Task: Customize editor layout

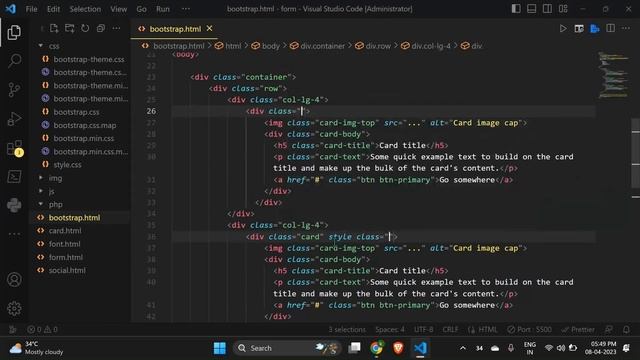Action: tap(563, 9)
